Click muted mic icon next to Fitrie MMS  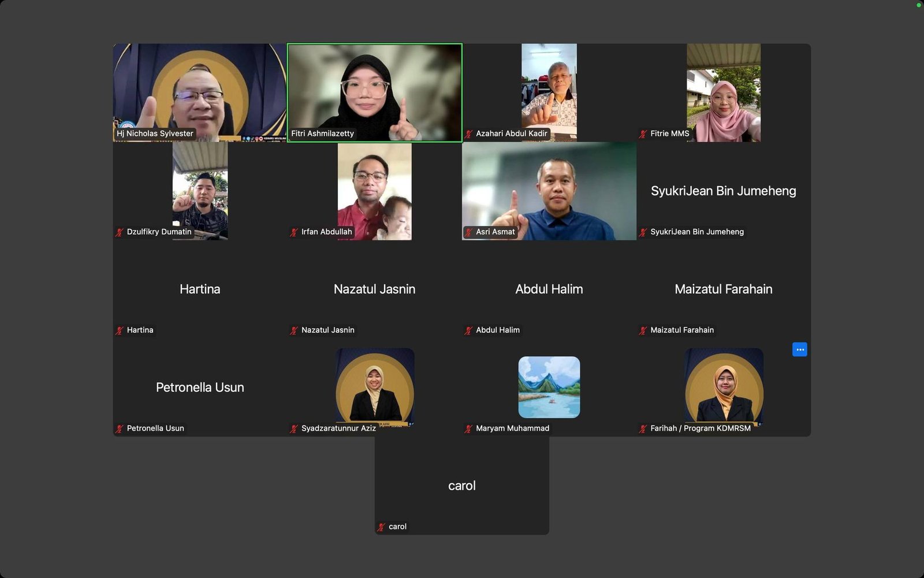click(x=643, y=134)
